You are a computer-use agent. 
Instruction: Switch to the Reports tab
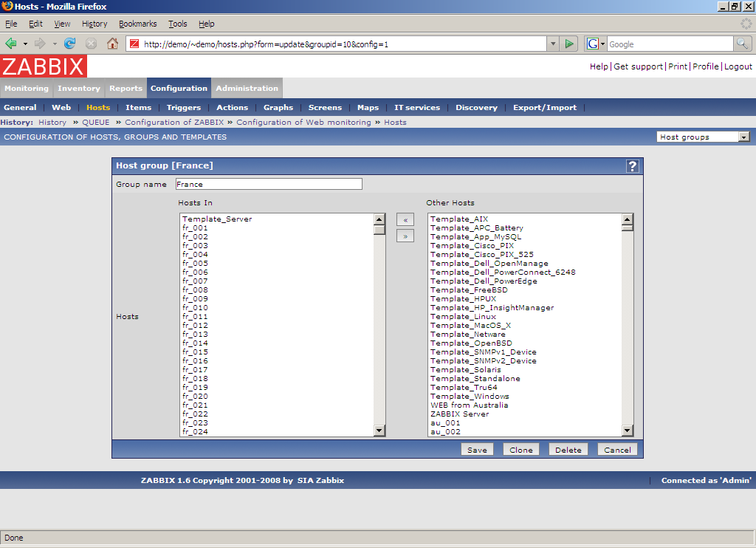coord(126,89)
